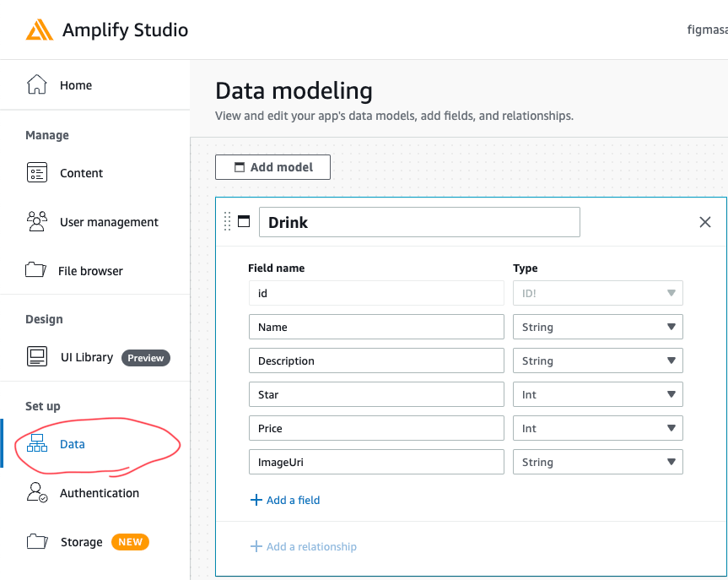Open Storage via its folder icon
This screenshot has height=580, width=728.
coord(37,541)
